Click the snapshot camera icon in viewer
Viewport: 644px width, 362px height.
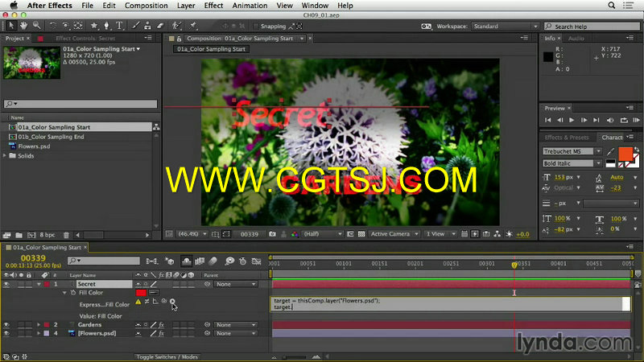(272, 234)
